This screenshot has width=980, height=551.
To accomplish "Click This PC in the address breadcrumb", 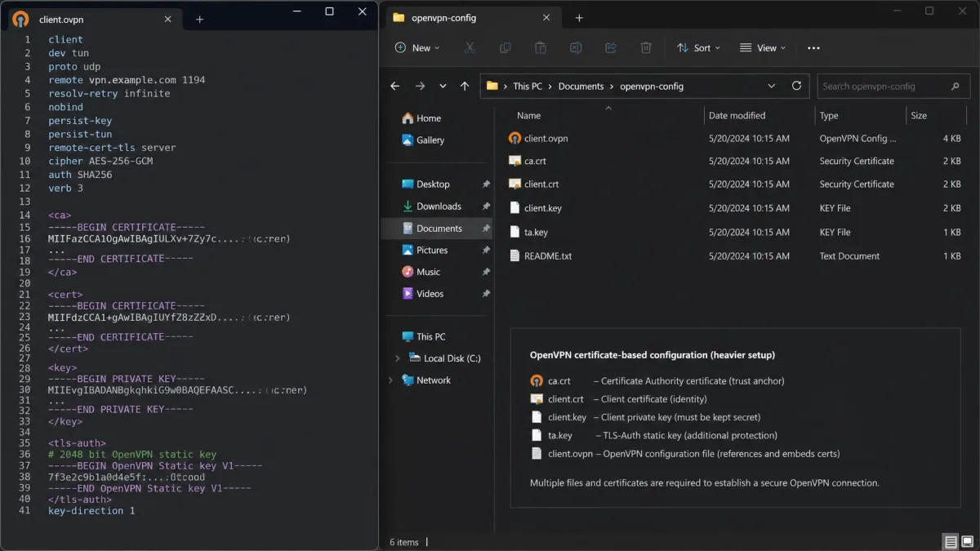I will (528, 87).
